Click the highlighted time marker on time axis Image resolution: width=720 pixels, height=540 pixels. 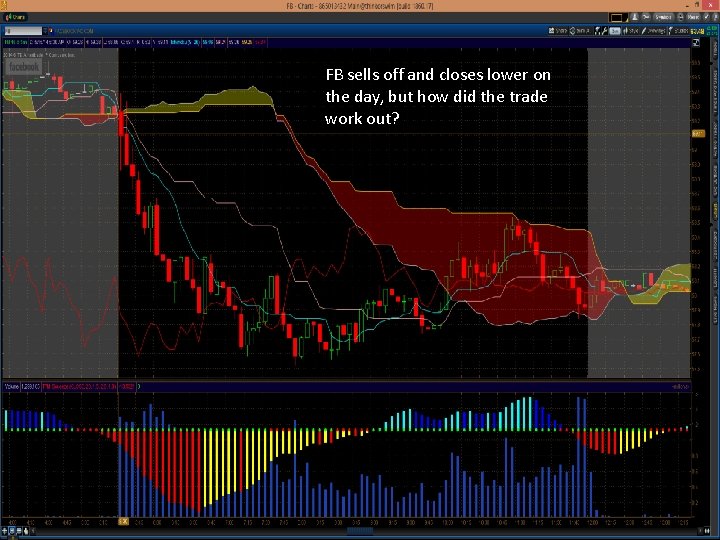[x=124, y=522]
